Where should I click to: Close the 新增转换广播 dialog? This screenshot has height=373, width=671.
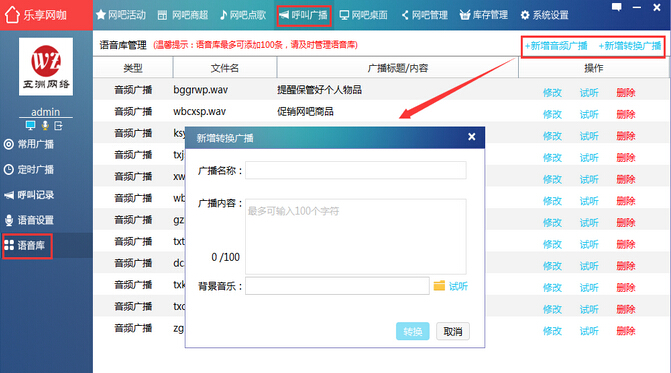click(472, 137)
